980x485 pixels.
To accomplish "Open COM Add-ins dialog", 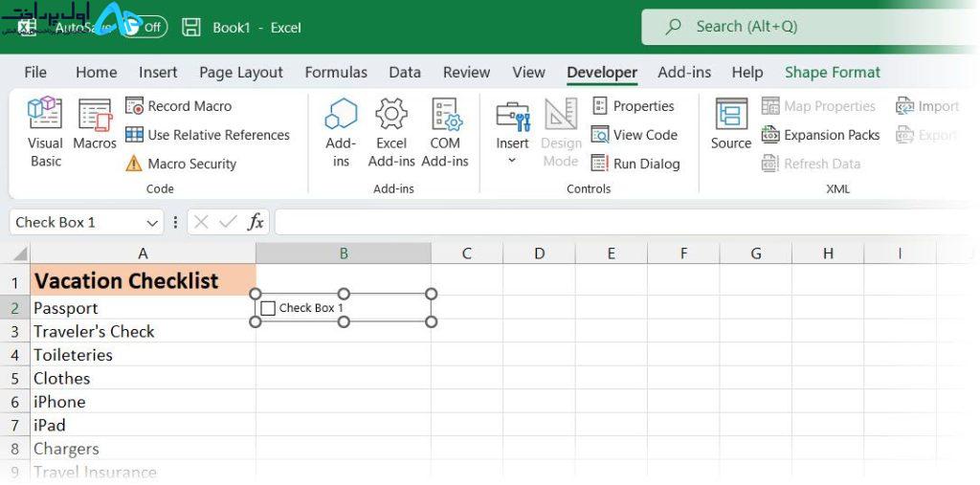I will (x=445, y=132).
